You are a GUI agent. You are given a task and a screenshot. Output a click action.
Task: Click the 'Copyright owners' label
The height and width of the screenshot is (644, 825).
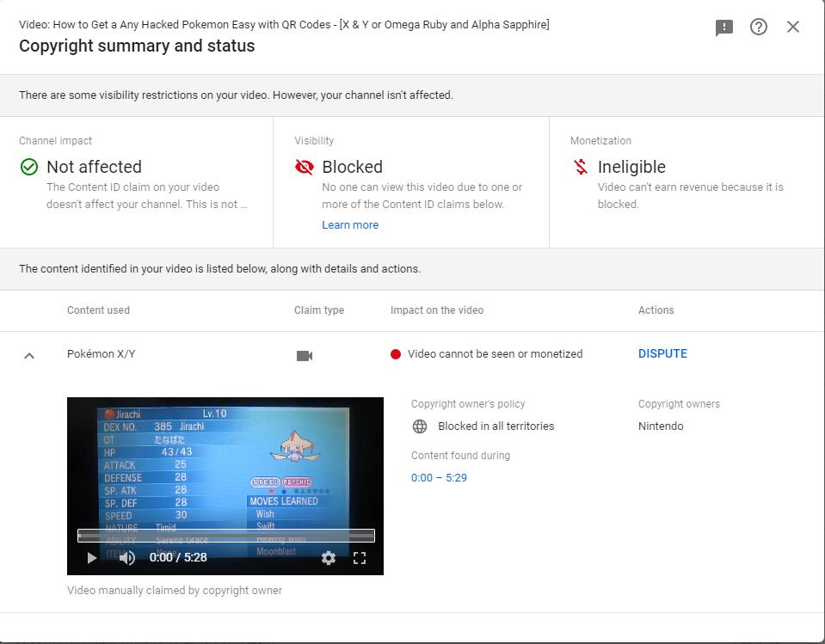pos(679,404)
